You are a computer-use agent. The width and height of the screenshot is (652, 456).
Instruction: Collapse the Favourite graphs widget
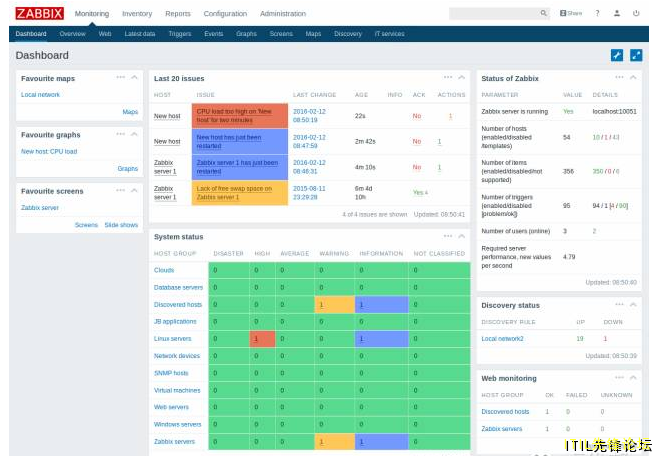(134, 134)
